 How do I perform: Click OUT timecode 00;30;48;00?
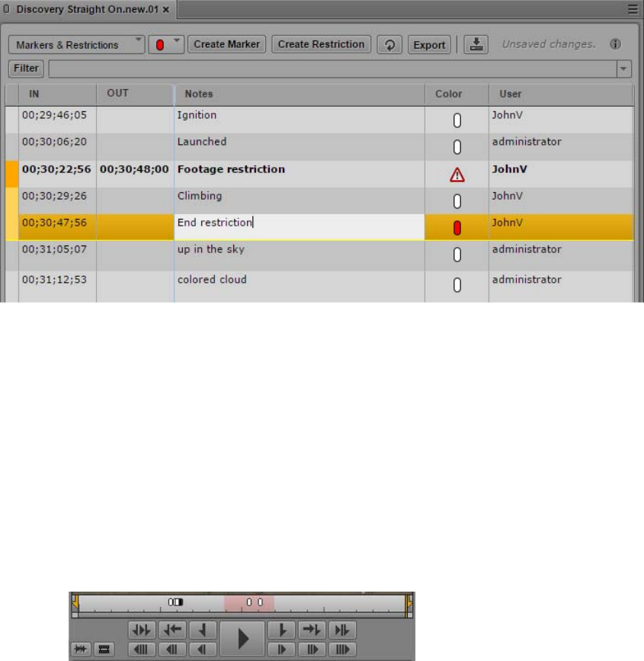pyautogui.click(x=134, y=169)
